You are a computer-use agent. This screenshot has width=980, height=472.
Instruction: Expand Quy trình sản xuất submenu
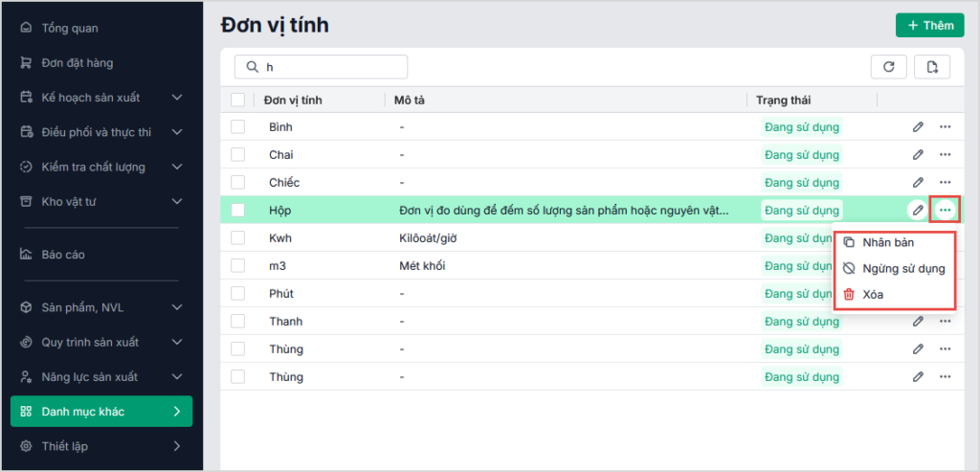coord(177,343)
